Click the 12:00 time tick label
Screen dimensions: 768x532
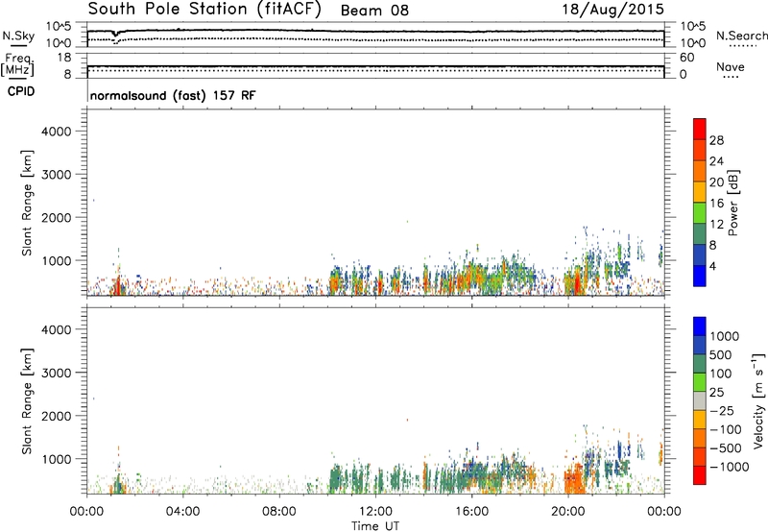(x=375, y=512)
